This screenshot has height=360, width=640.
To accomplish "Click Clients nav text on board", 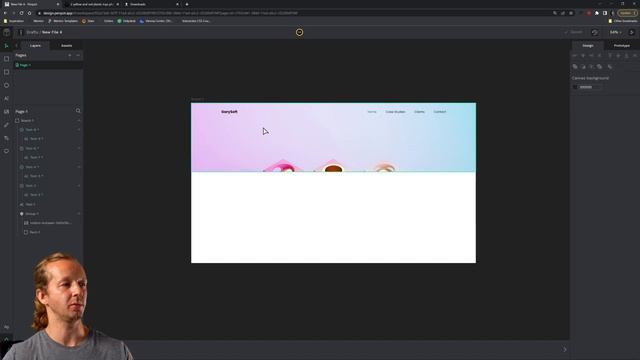I will click(419, 112).
